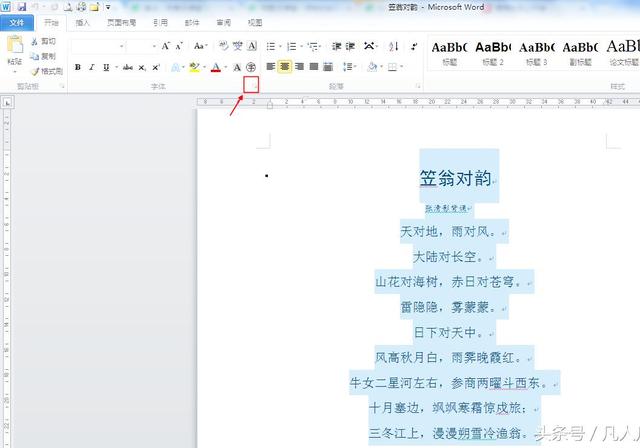
Task: Click the Bullets list icon
Action: (271, 47)
